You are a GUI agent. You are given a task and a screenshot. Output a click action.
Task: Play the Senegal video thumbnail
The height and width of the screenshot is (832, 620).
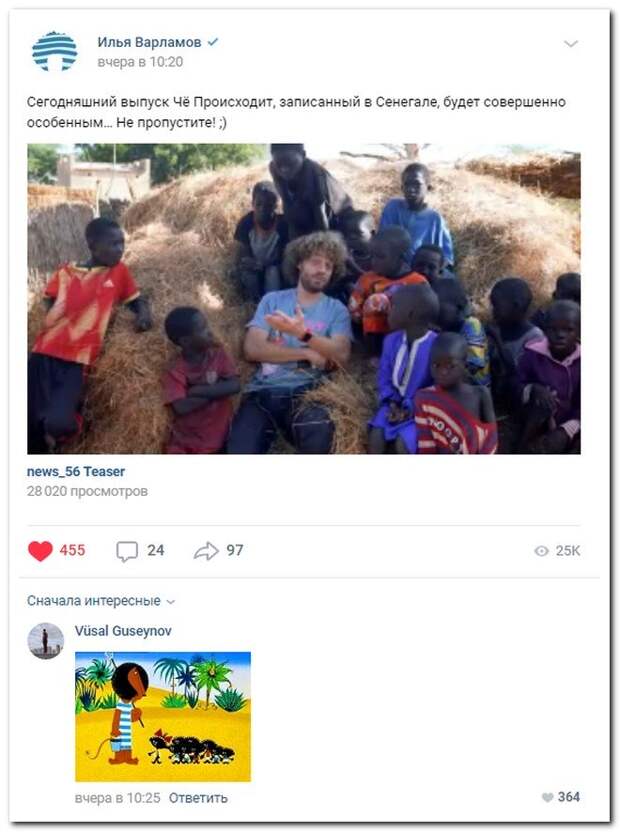pos(304,299)
